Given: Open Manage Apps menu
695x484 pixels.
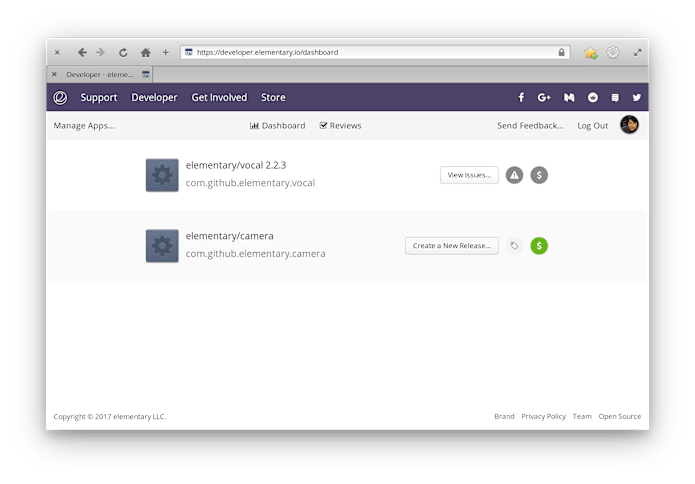Looking at the screenshot, I should click(84, 126).
